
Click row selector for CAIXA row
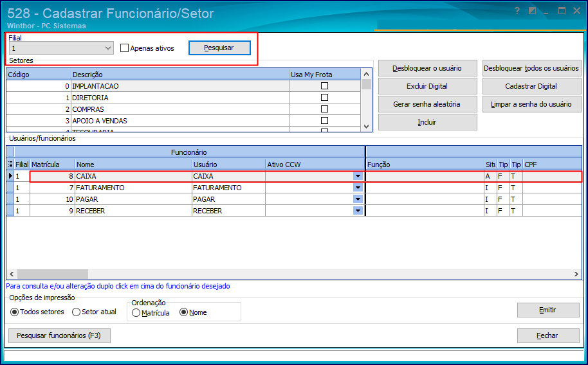click(10, 176)
